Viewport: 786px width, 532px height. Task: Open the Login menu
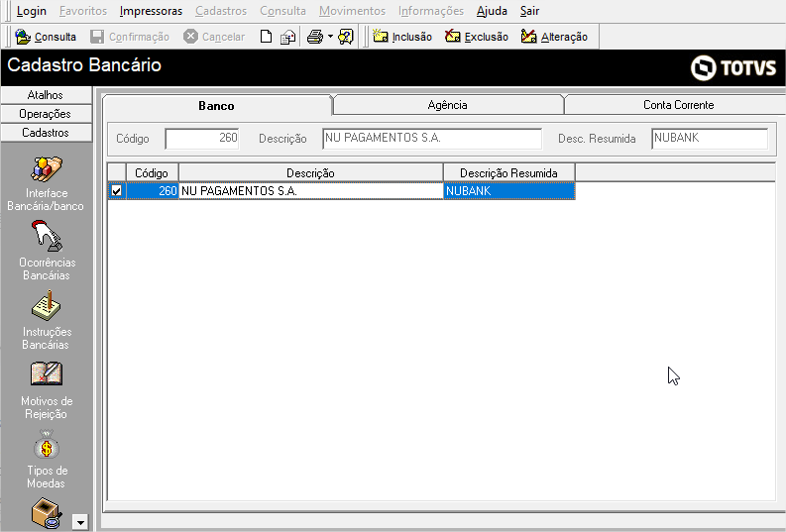click(x=31, y=11)
